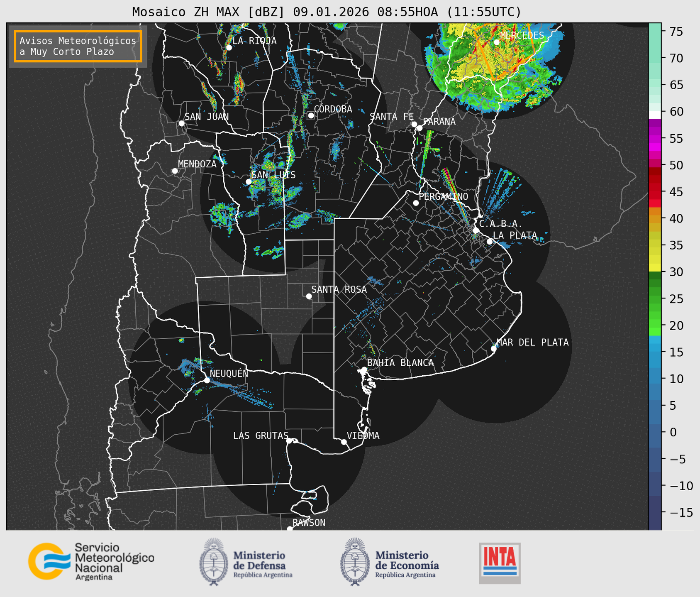Select the Mar del Plata city marker dot
The height and width of the screenshot is (597, 700).
click(494, 349)
